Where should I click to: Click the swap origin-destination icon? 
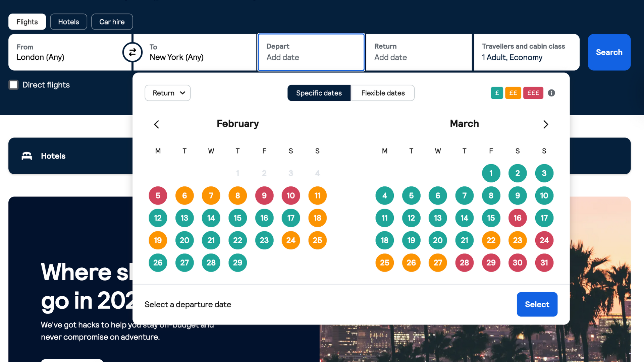(x=133, y=52)
